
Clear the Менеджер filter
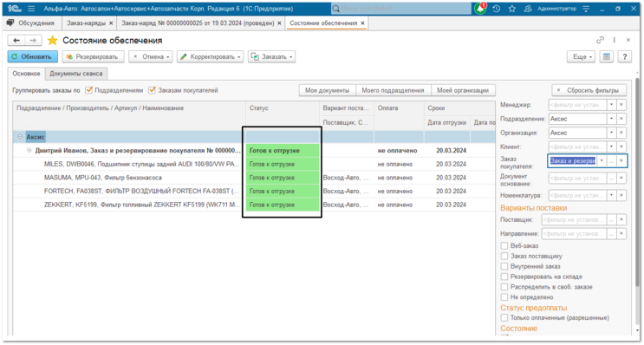pos(621,105)
